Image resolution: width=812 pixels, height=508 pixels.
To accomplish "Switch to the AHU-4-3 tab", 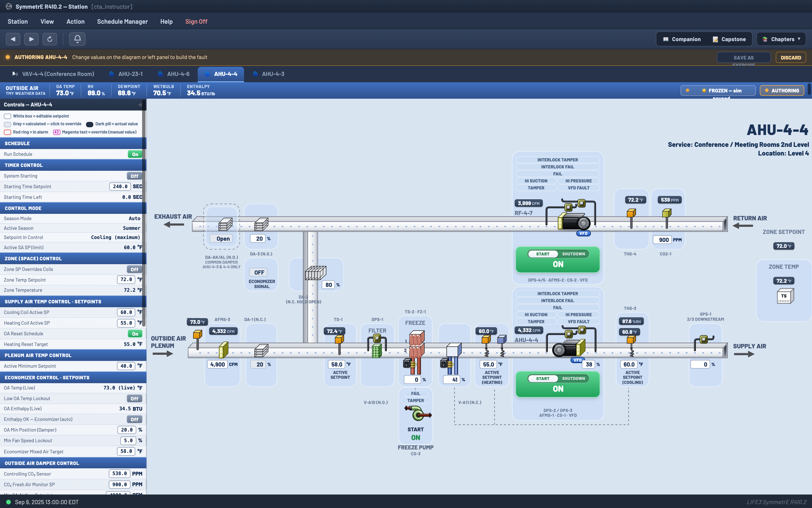I will [269, 74].
